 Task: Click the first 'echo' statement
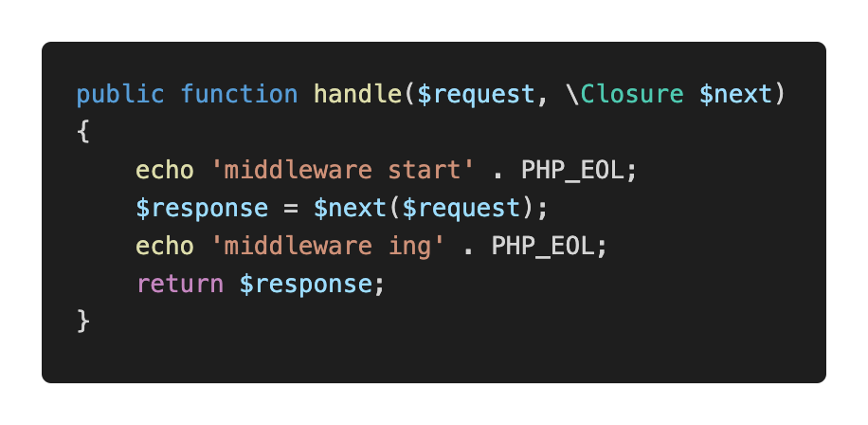click(165, 171)
